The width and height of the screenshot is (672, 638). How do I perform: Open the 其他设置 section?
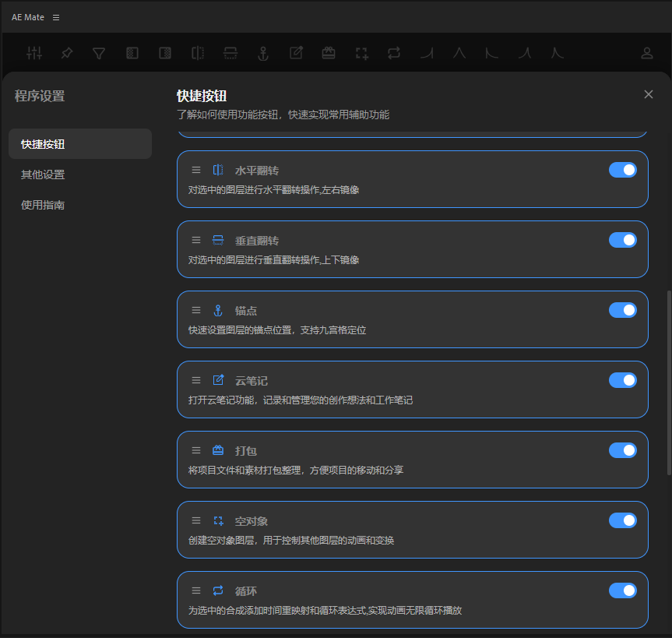[x=43, y=174]
